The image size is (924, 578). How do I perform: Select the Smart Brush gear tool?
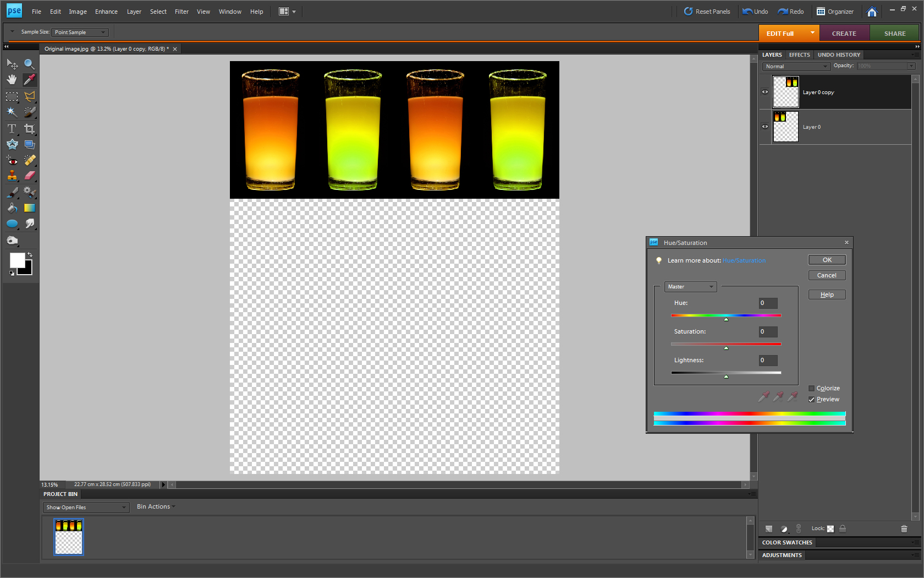30,193
